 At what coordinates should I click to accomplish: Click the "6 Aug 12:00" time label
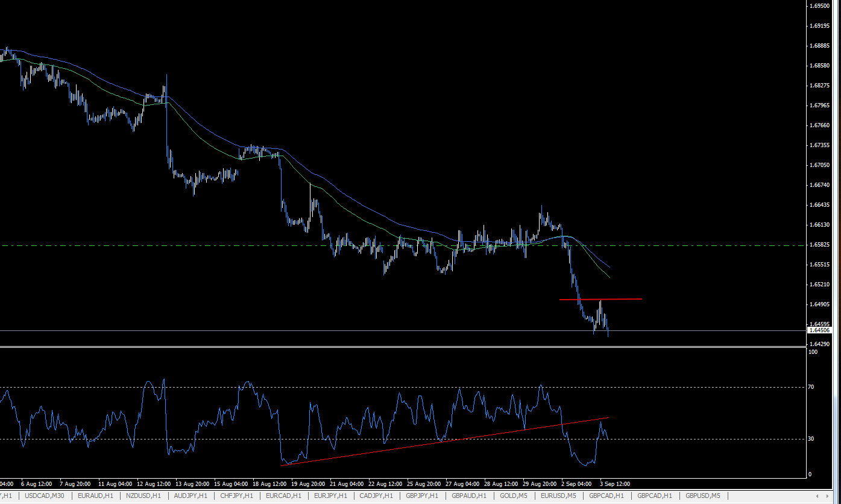[36, 484]
